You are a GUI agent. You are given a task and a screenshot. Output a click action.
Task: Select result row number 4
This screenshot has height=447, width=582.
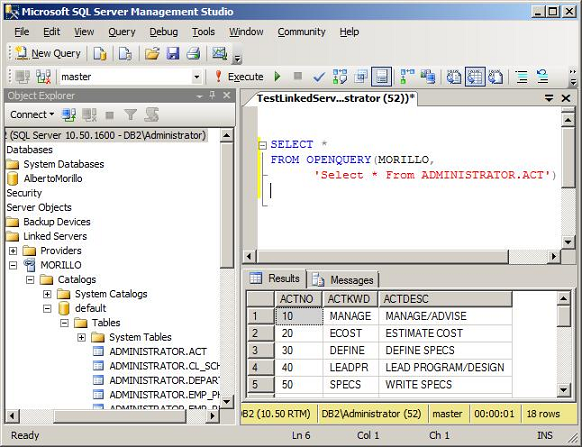click(x=261, y=368)
